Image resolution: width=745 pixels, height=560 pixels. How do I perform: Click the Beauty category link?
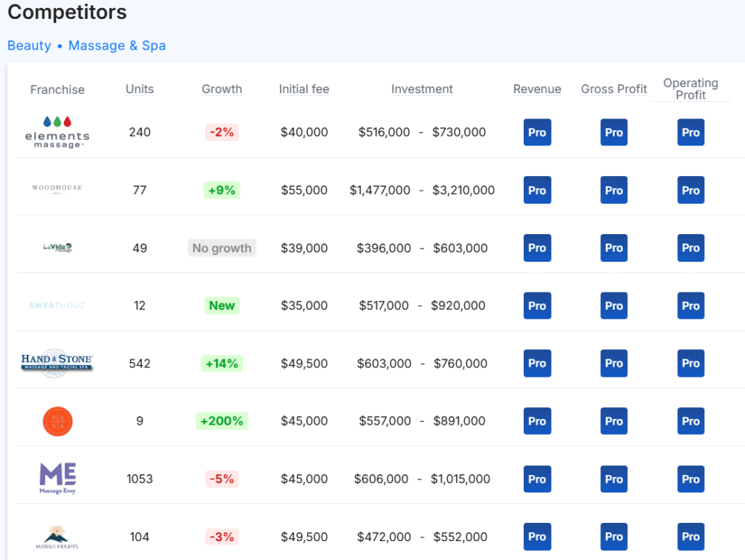click(x=29, y=46)
